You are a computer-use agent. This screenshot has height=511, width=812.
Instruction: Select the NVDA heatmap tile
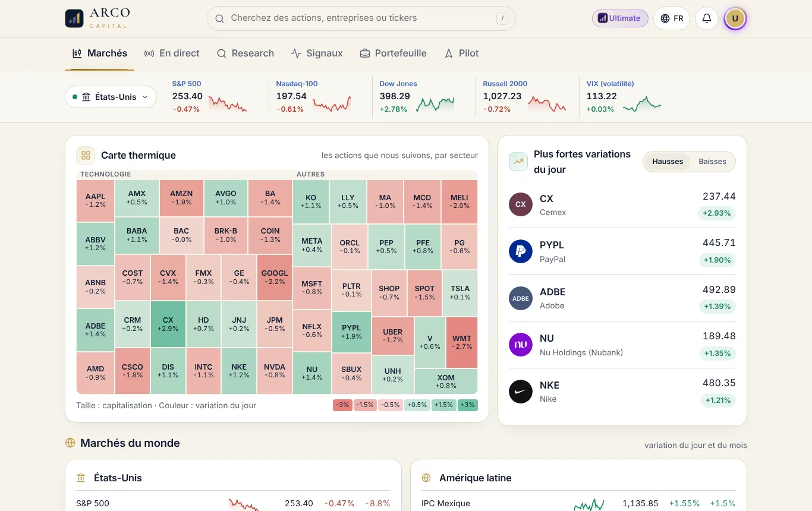pyautogui.click(x=275, y=371)
